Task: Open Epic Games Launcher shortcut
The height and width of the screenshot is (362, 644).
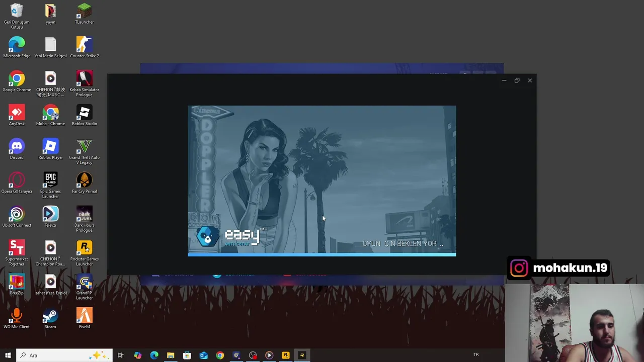Action: point(50,185)
